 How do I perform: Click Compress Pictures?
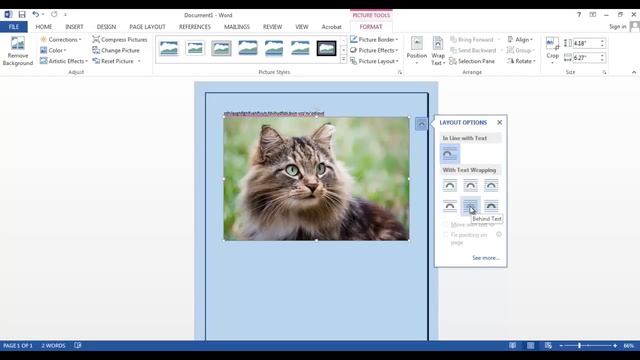[120, 40]
